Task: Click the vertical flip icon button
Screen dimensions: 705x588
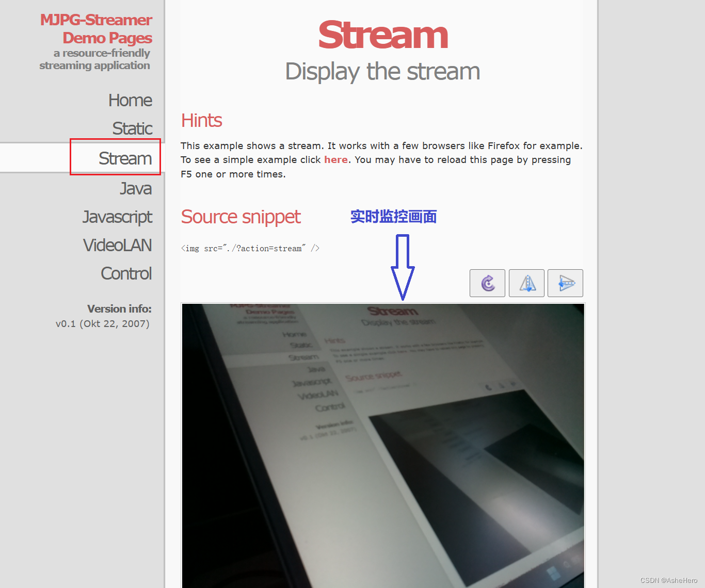Action: (565, 283)
